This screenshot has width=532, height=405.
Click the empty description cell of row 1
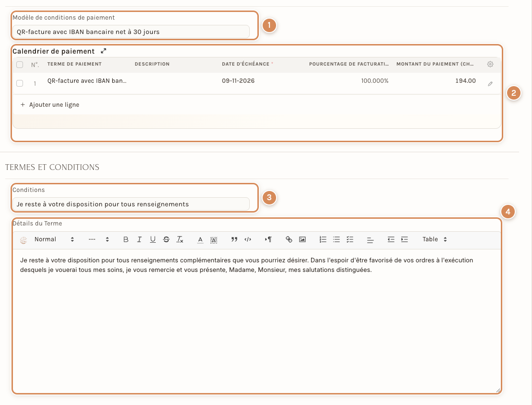[x=174, y=83]
